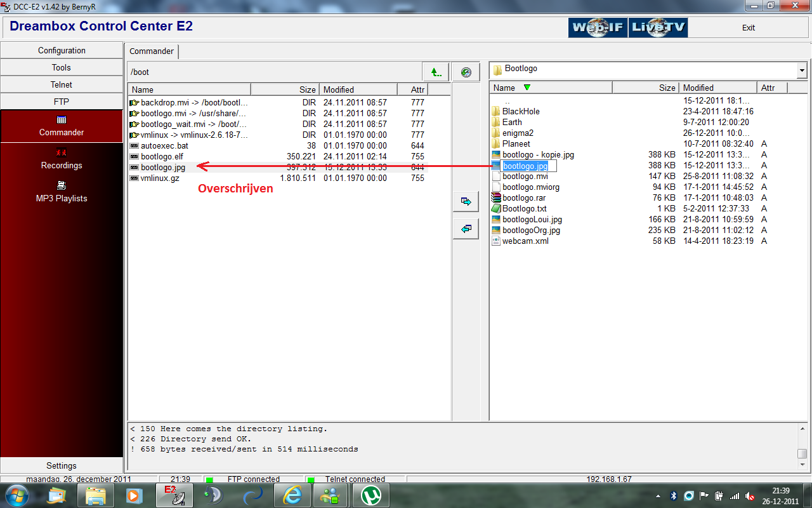
Task: Select Commander in the sidebar
Action: 62,126
